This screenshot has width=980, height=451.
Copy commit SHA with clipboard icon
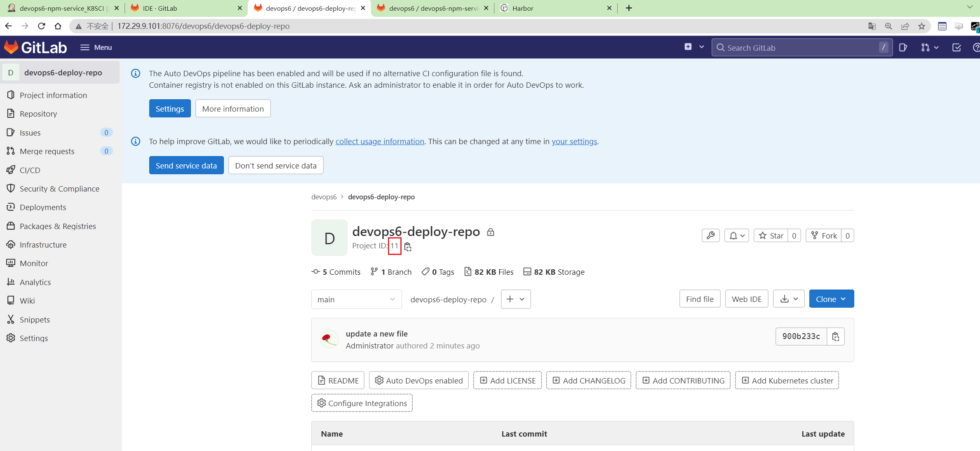coord(836,336)
